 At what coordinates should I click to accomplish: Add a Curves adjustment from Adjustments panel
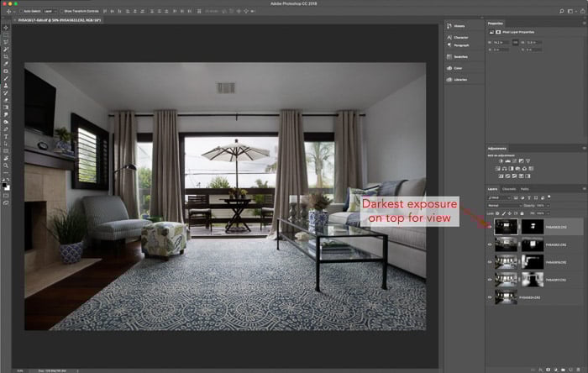coord(514,160)
